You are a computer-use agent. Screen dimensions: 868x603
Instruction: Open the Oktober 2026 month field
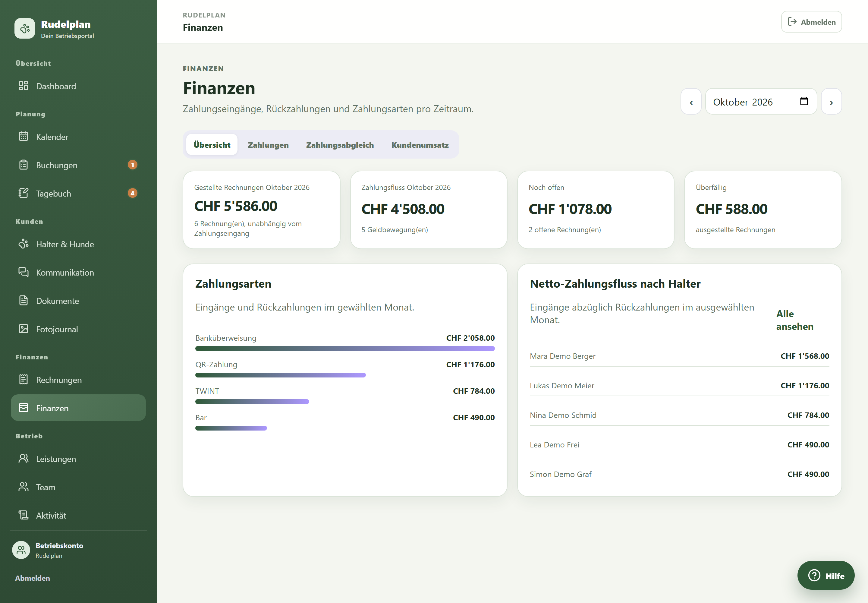(761, 102)
